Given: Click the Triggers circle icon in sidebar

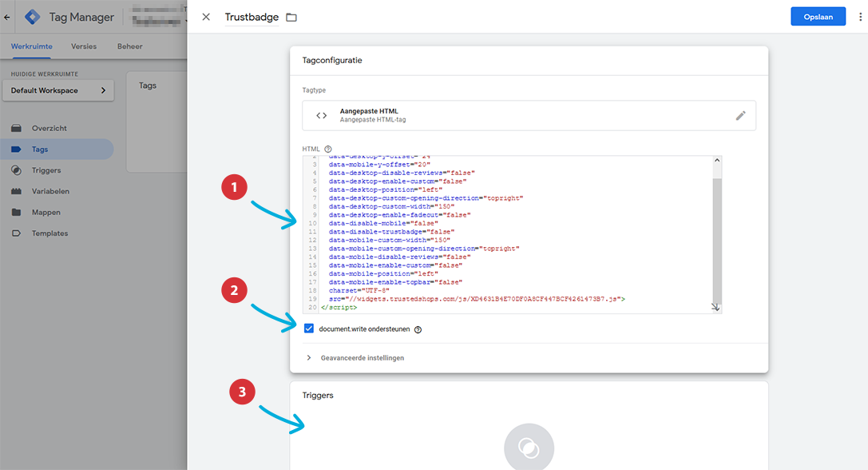Looking at the screenshot, I should click(16, 170).
